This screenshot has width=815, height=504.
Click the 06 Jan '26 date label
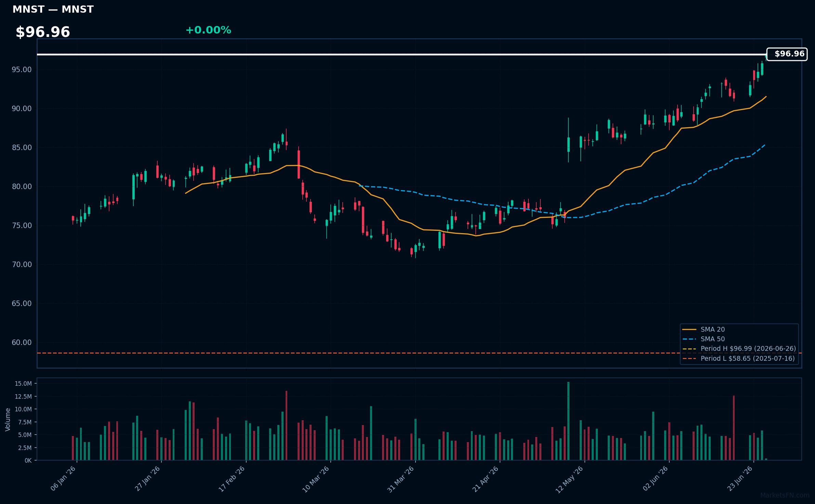tap(63, 478)
